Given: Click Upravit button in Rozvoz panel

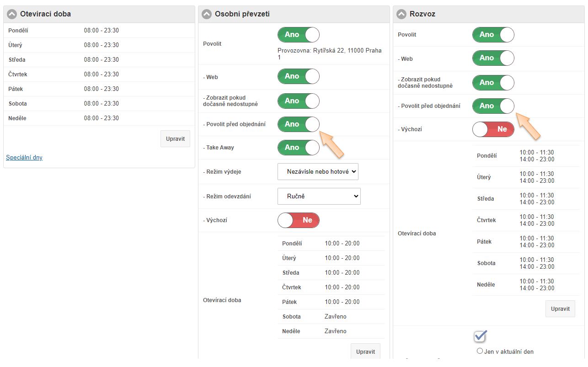Looking at the screenshot, I should [x=560, y=309].
